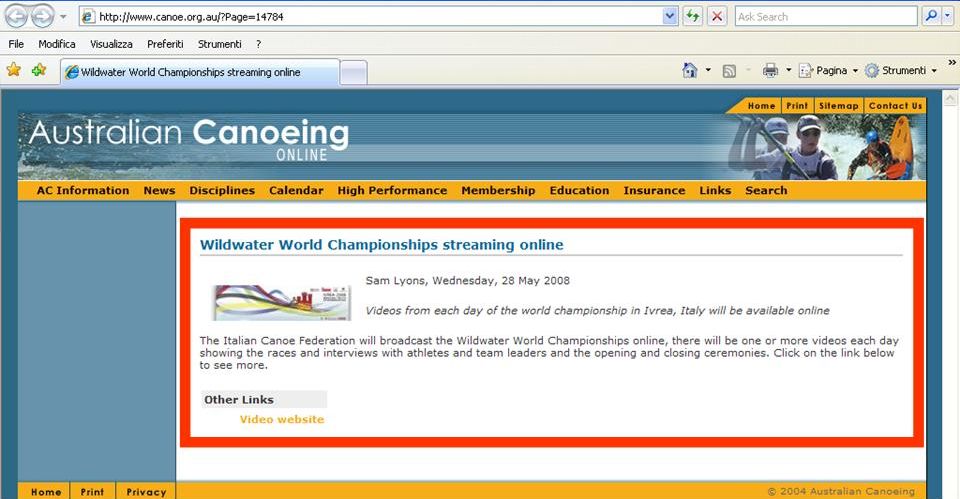
Task: Open the AC Information nav item
Action: 83,190
